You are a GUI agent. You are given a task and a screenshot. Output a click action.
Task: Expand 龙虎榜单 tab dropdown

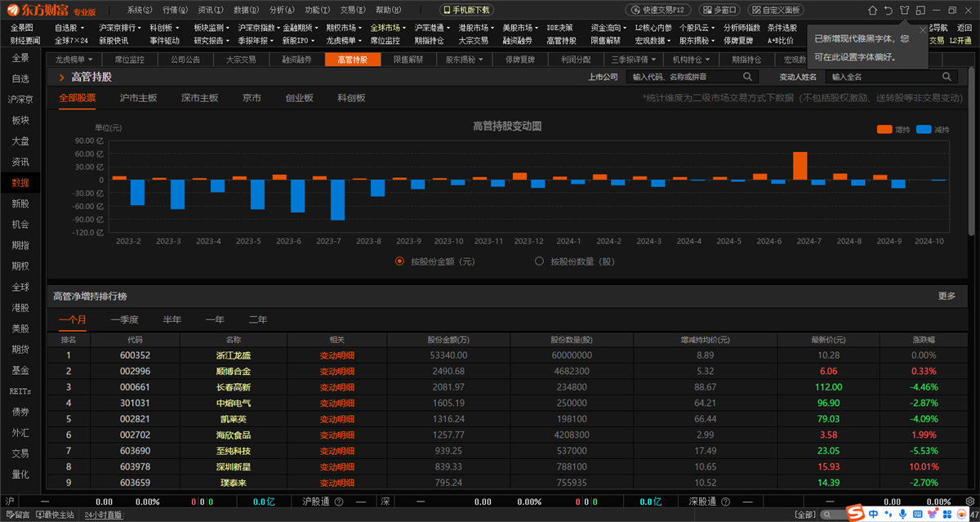coord(73,60)
